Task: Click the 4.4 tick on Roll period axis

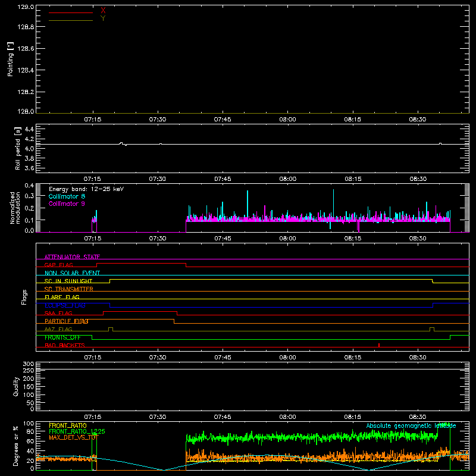Action: [x=29, y=129]
